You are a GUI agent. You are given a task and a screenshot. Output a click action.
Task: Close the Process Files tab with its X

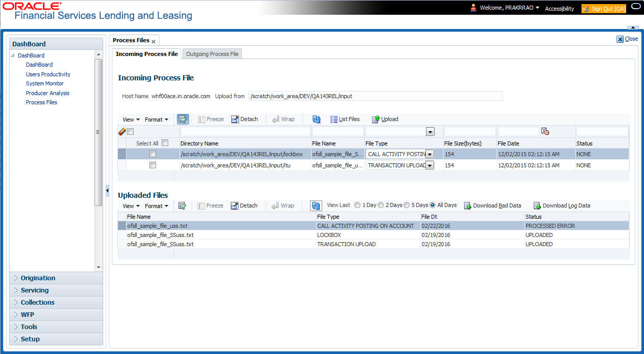point(154,41)
